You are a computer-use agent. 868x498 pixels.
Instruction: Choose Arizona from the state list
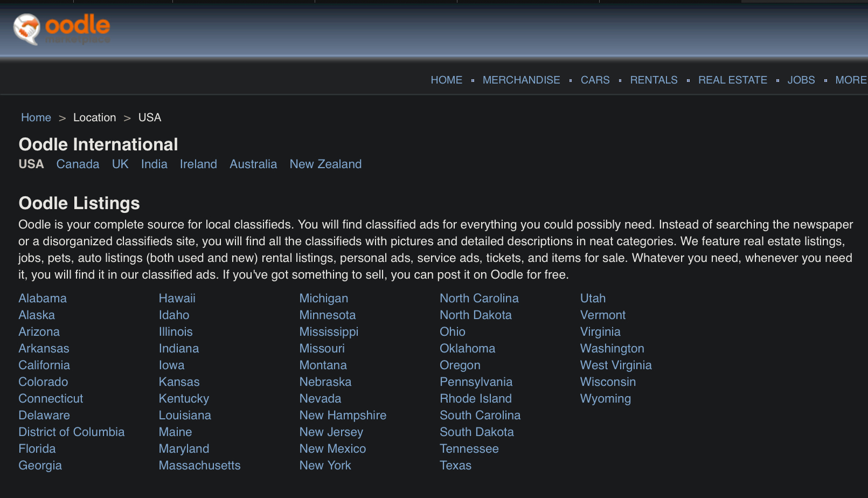pyautogui.click(x=39, y=332)
